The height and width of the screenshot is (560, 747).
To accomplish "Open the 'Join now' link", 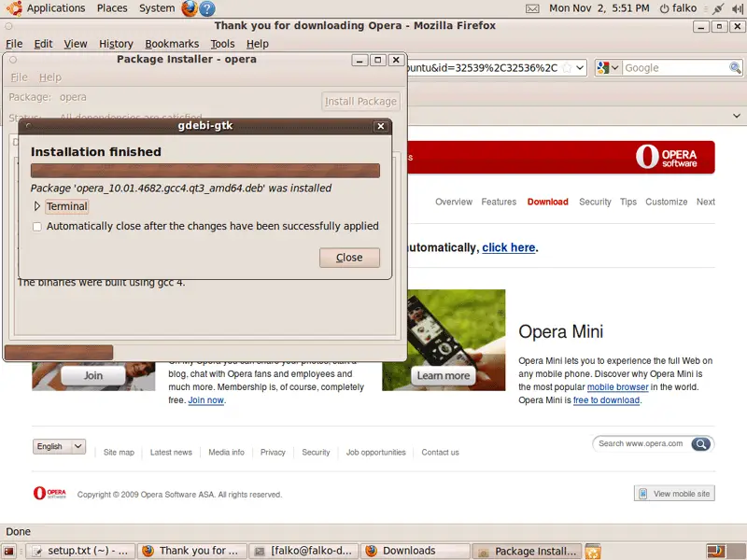I will coord(205,400).
